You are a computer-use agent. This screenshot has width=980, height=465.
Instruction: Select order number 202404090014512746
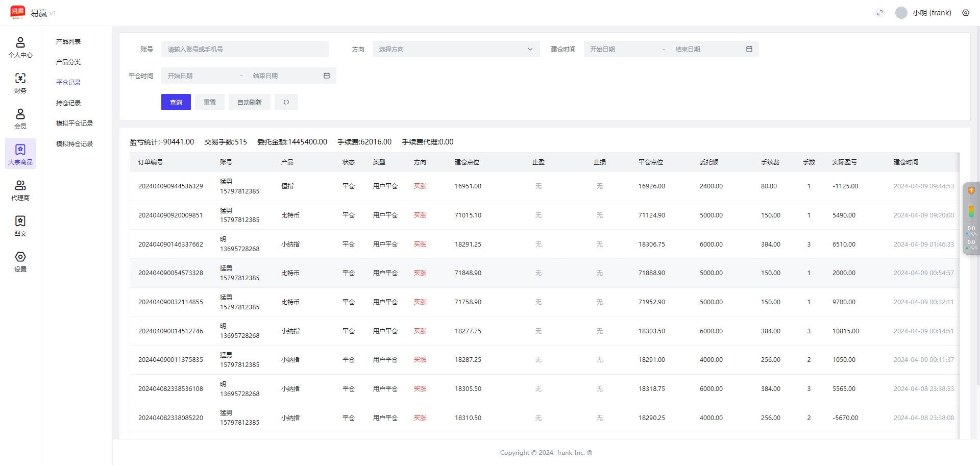(x=170, y=331)
